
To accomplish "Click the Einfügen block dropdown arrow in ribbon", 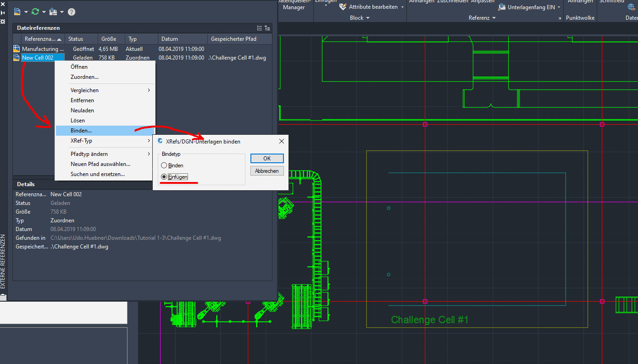I will pyautogui.click(x=326, y=6).
